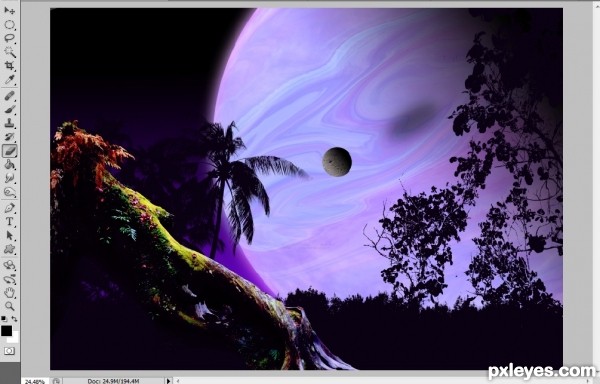600x384 pixels.
Task: Select the Eraser tool
Action: coord(10,151)
